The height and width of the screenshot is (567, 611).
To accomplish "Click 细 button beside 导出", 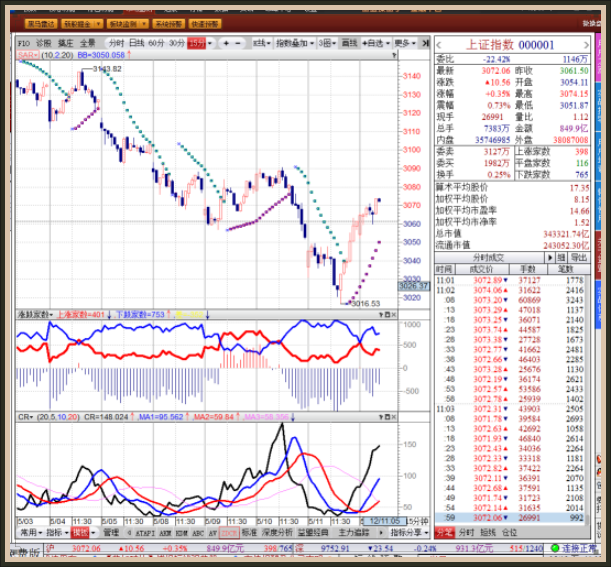I will coord(561,258).
